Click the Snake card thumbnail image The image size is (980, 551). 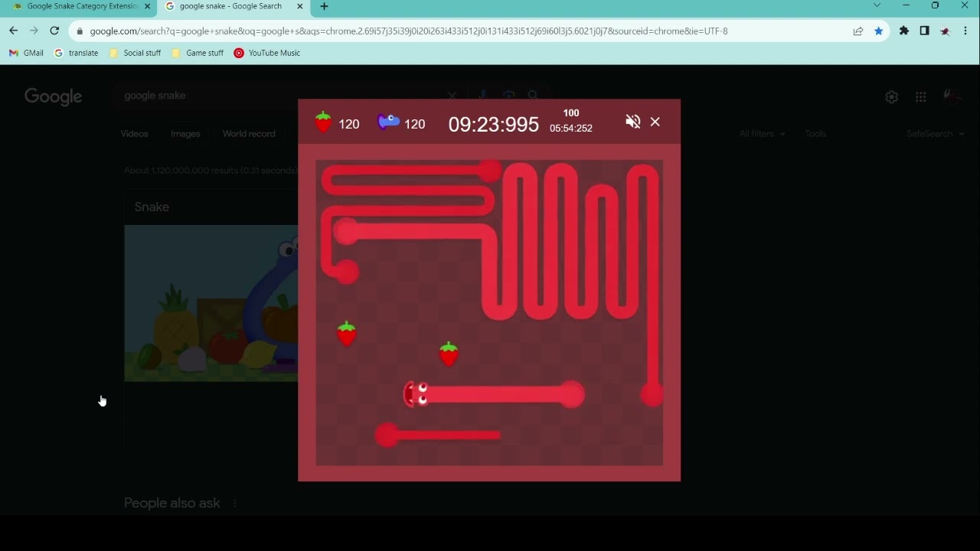(211, 303)
